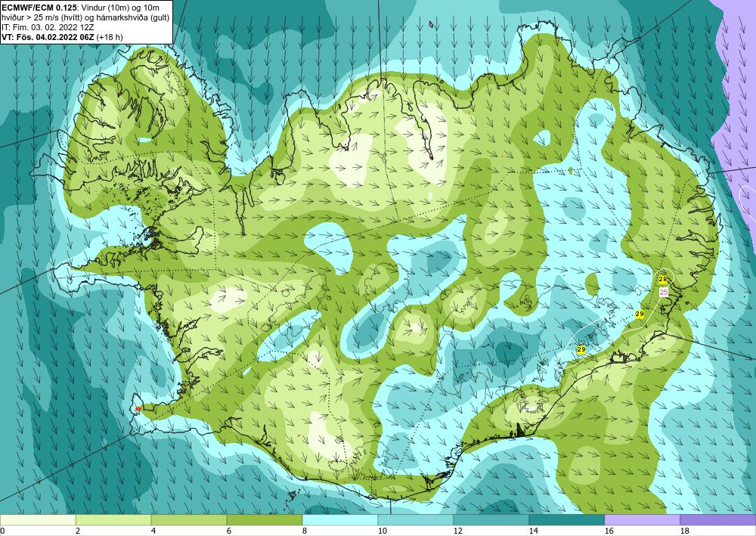Click the pale cyan 8–10 m/s legend swatch
This screenshot has width=756, height=536.
tap(340, 519)
